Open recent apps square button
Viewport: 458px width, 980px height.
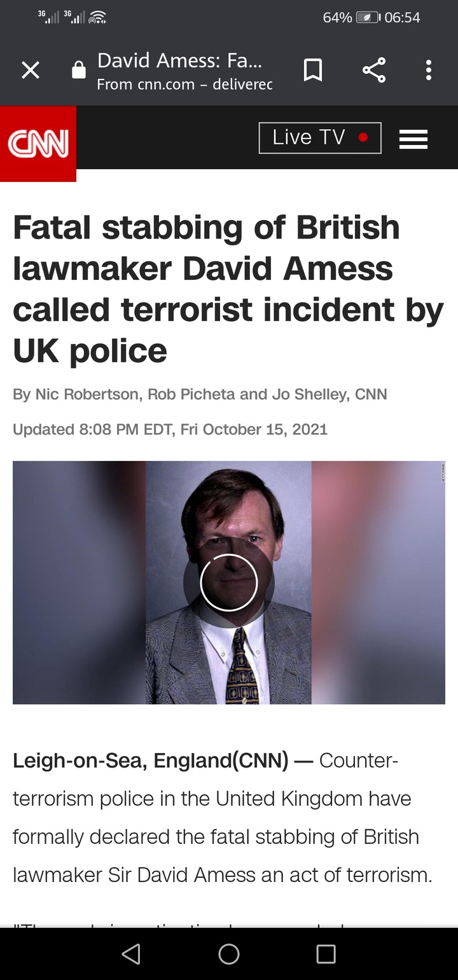point(326,953)
